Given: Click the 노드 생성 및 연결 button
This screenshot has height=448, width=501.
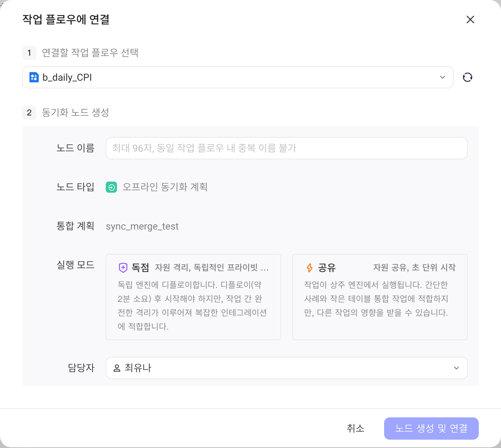Looking at the screenshot, I should tap(431, 428).
